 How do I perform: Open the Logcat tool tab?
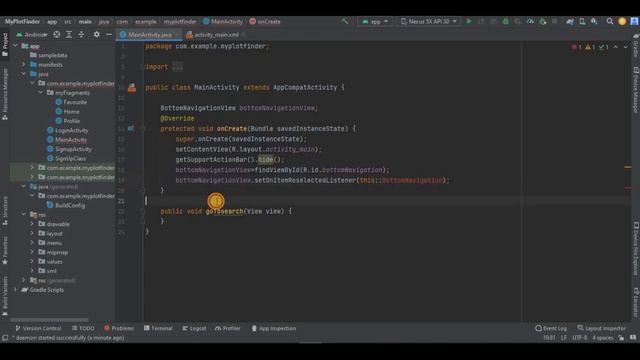pos(194,328)
